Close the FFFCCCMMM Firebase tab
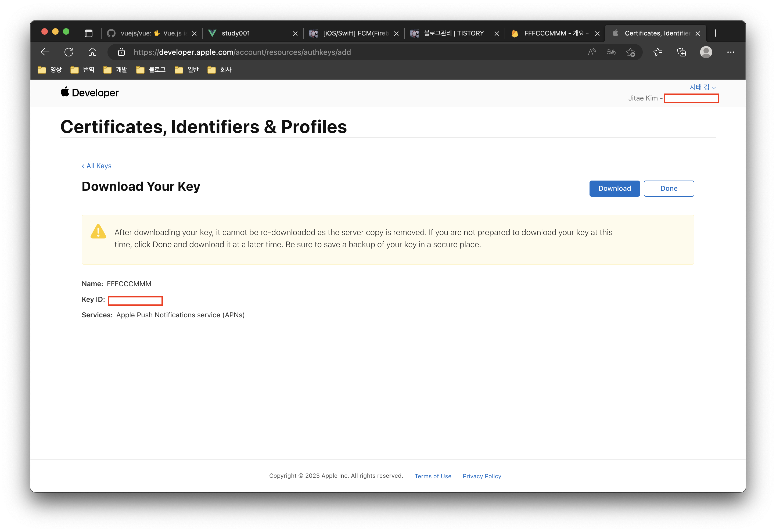This screenshot has width=776, height=532. click(x=597, y=33)
